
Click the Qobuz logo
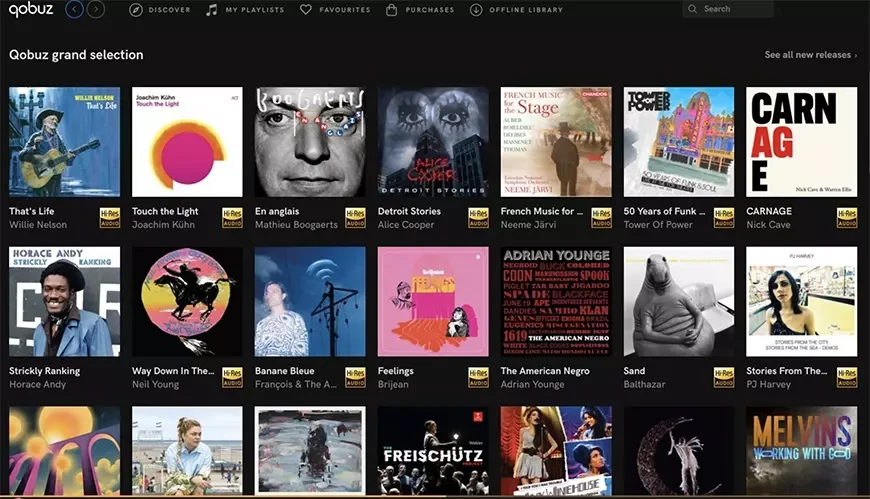pos(30,10)
